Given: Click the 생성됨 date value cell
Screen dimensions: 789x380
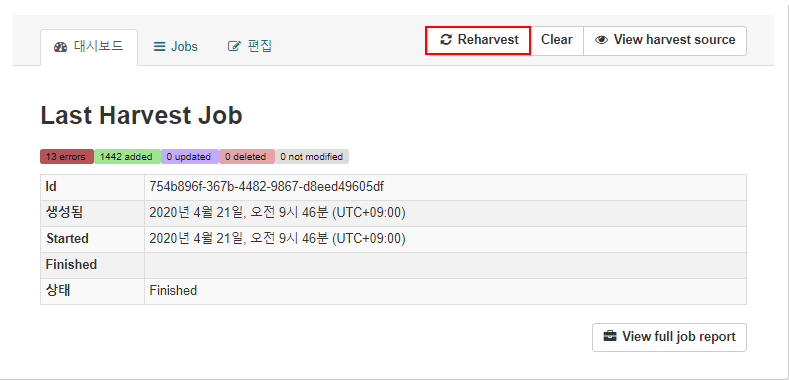Looking at the screenshot, I should 445,213.
